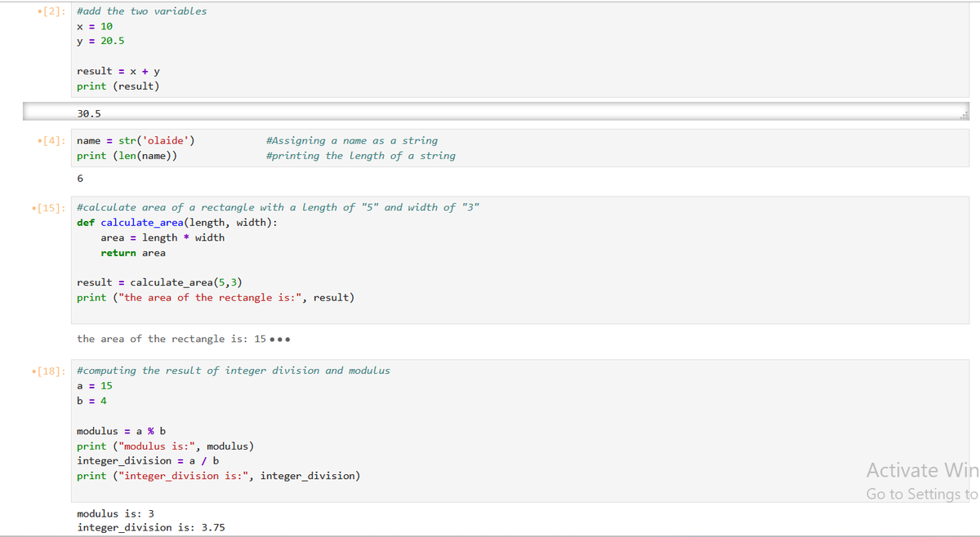Click the output line 'integer_division is: 3.75'
The height and width of the screenshot is (537, 980).
pos(151,528)
